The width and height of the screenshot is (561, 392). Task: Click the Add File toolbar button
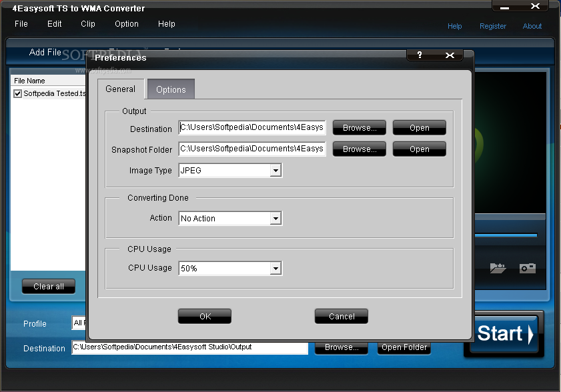pyautogui.click(x=45, y=52)
